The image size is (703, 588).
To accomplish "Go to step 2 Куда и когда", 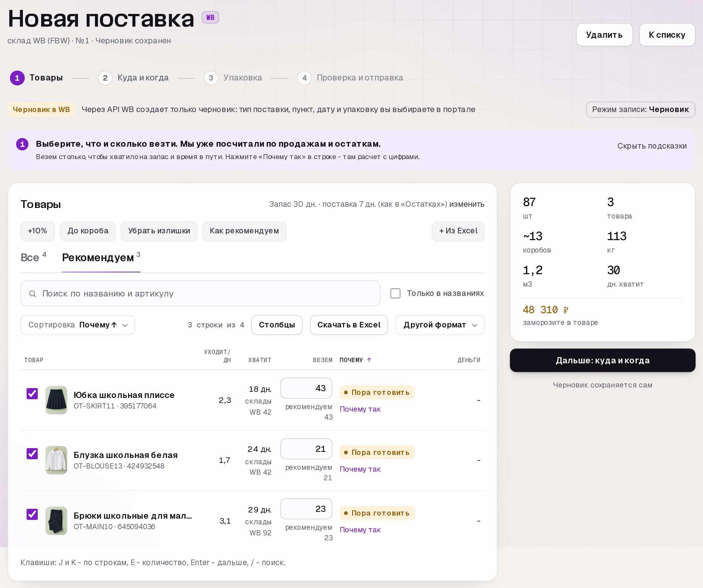I will 133,78.
